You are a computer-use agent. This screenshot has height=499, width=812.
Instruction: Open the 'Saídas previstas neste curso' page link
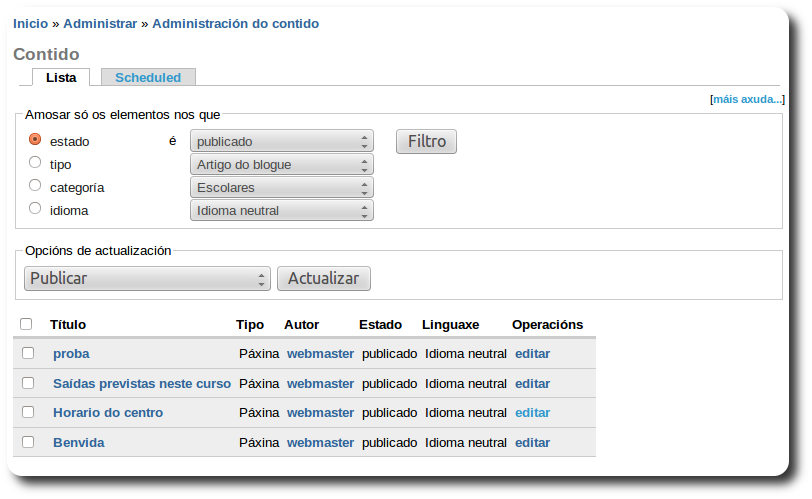tap(141, 383)
